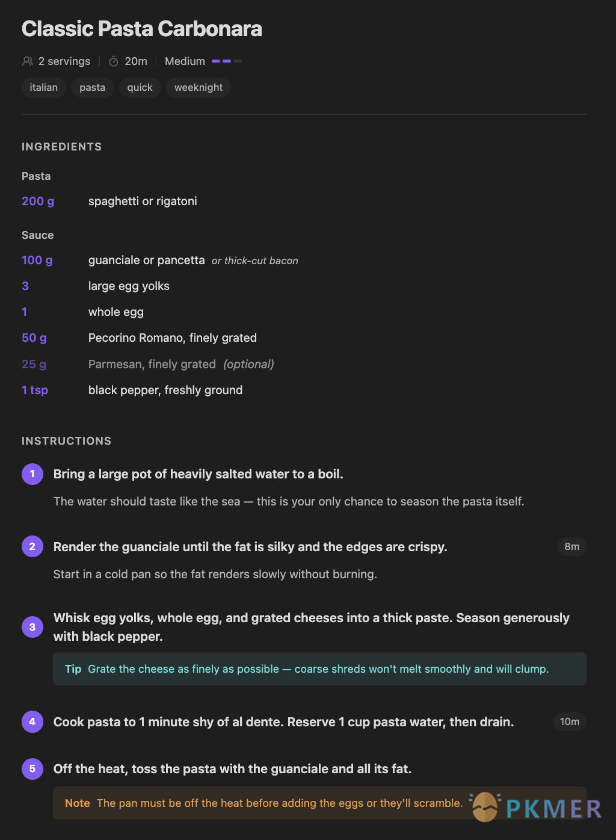Select step 4 number circle
The height and width of the screenshot is (840, 616).
point(32,721)
